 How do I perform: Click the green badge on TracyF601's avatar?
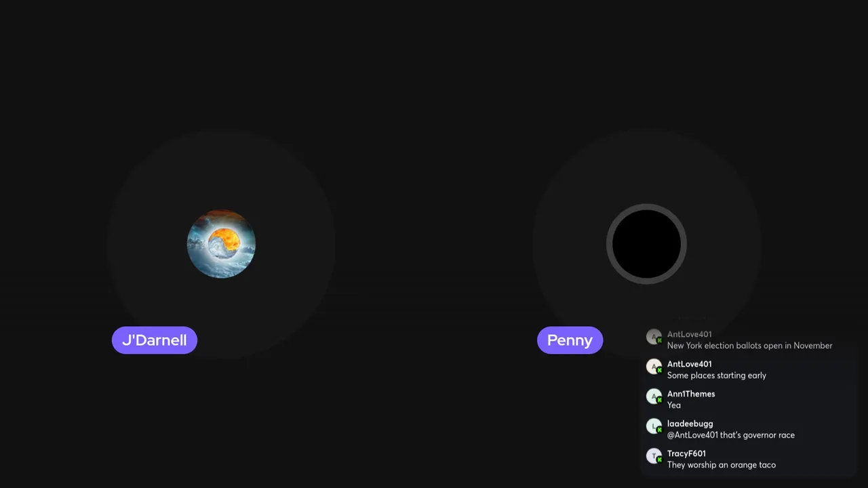[659, 460]
